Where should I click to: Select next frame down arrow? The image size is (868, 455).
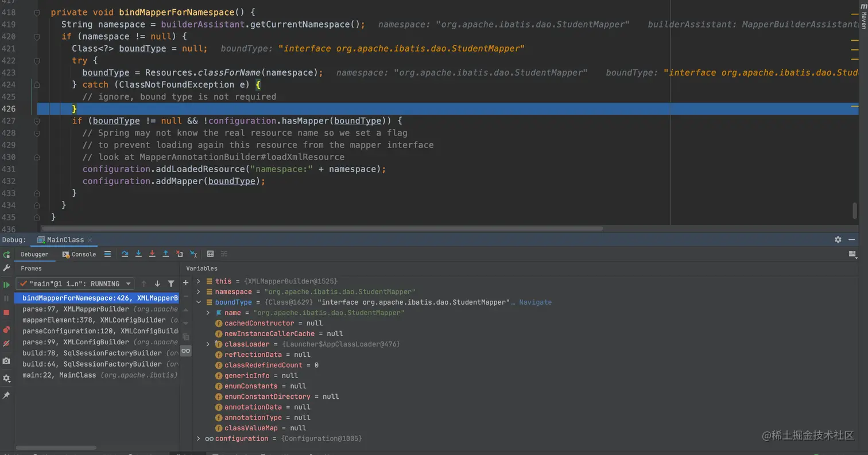157,283
